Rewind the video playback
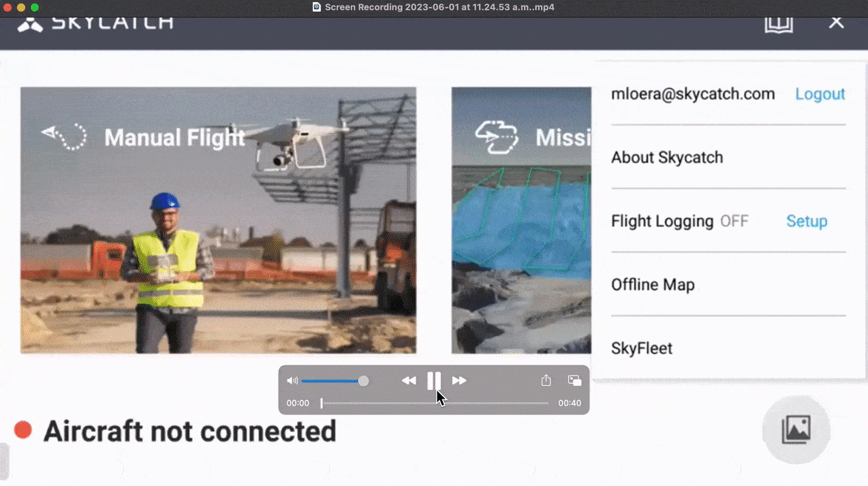Screen dimensions: 868x486 409,380
